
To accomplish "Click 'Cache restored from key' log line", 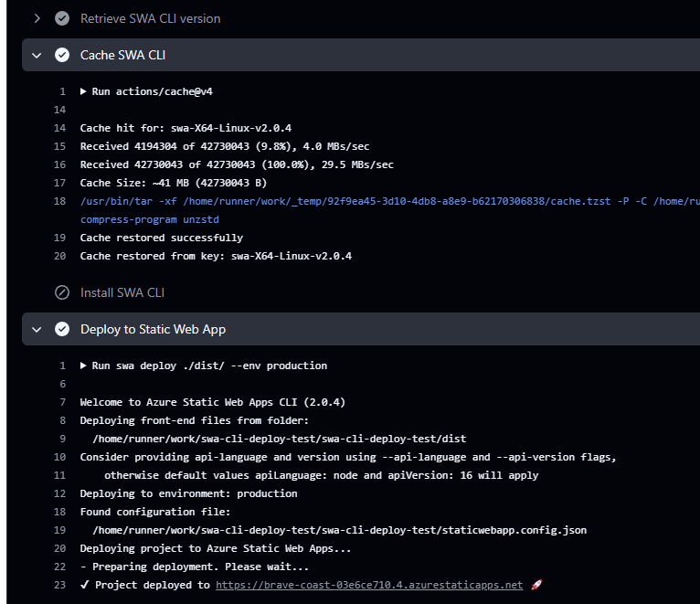I will tap(216, 256).
